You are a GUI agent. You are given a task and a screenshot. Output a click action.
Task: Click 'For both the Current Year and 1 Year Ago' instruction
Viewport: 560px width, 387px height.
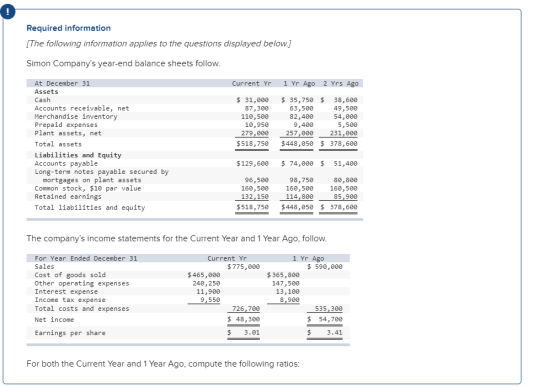pos(163,364)
